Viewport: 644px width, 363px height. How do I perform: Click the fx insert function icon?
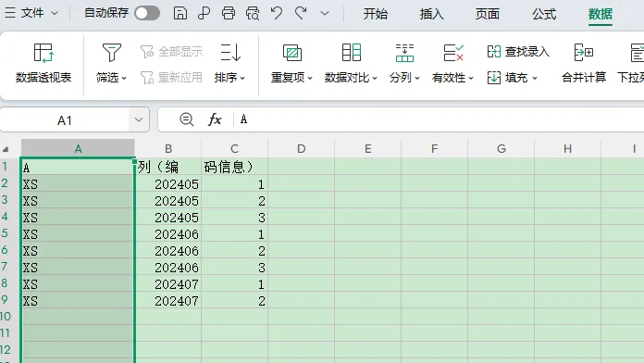215,119
